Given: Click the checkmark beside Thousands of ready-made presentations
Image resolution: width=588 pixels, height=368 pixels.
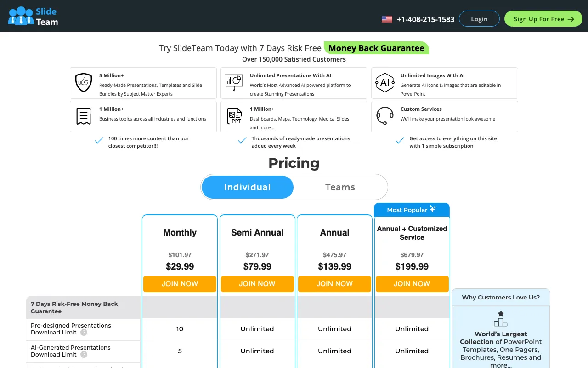Looking at the screenshot, I should (x=242, y=141).
